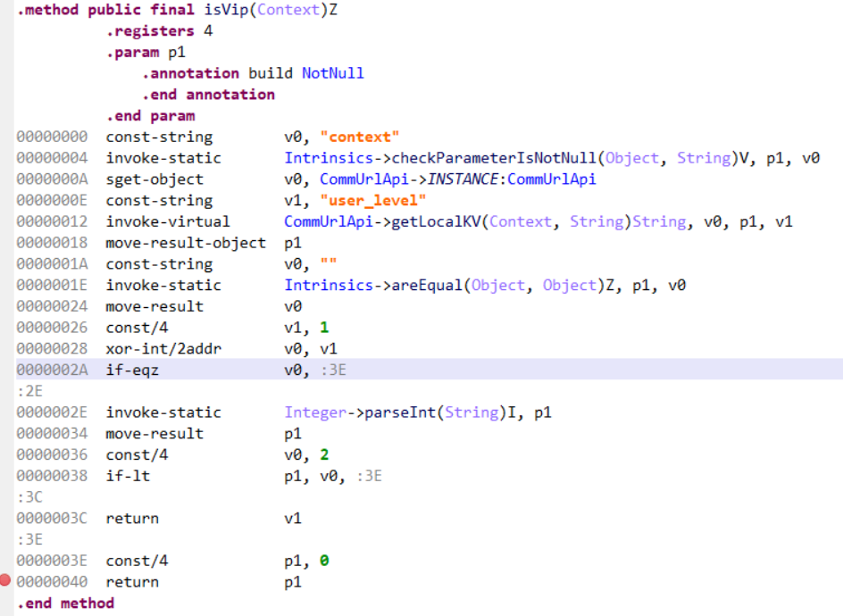
Task: Click the .registers 4 directive
Action: point(159,31)
